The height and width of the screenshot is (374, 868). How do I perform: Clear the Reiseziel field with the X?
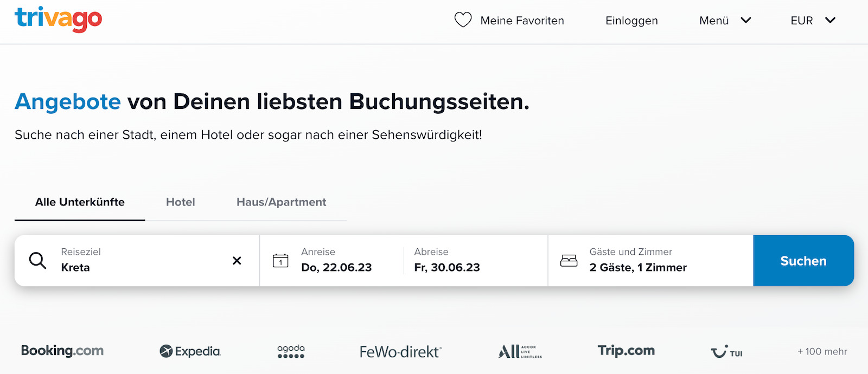point(237,261)
